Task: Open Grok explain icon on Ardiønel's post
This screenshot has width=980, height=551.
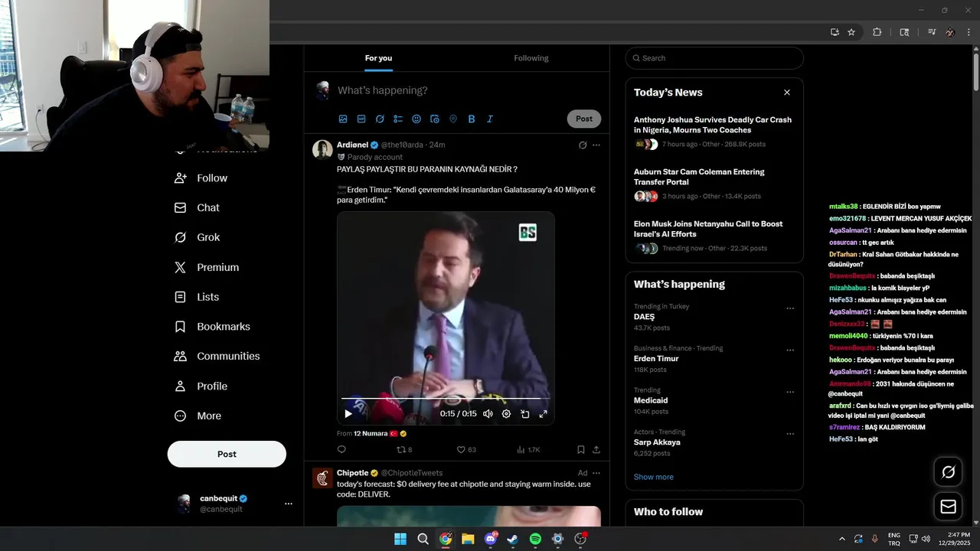Action: point(583,145)
